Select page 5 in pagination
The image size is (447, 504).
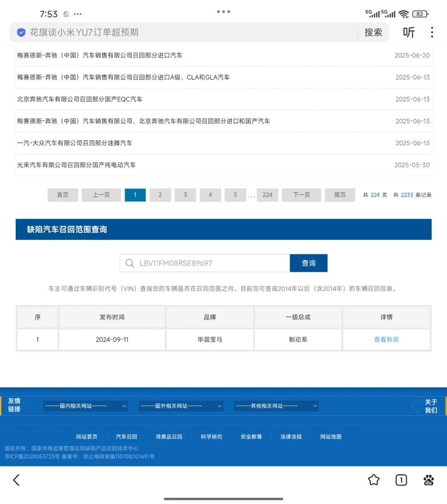pos(236,195)
